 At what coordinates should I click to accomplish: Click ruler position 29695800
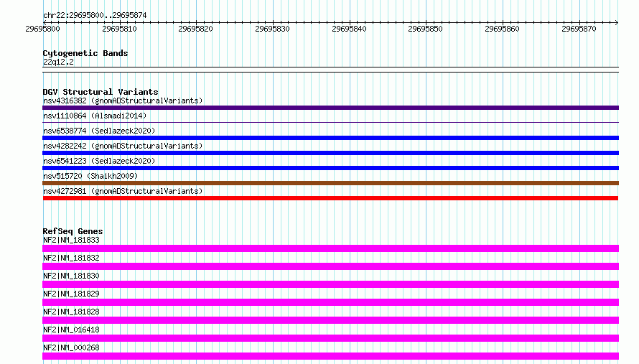coord(42,29)
